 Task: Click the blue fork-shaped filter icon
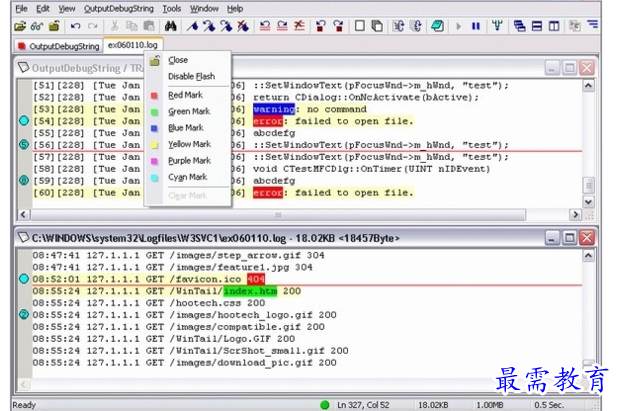click(x=497, y=26)
